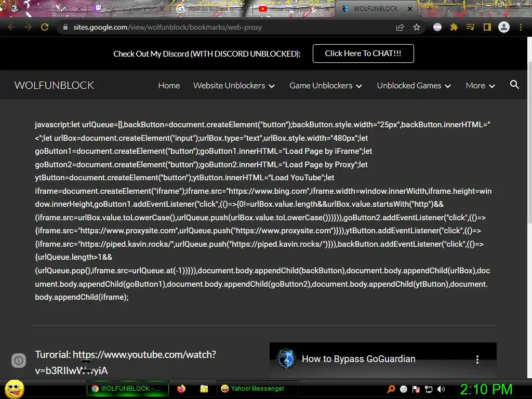Click the 2:10 PM clock
The height and width of the screenshot is (399, 532).
tap(486, 389)
